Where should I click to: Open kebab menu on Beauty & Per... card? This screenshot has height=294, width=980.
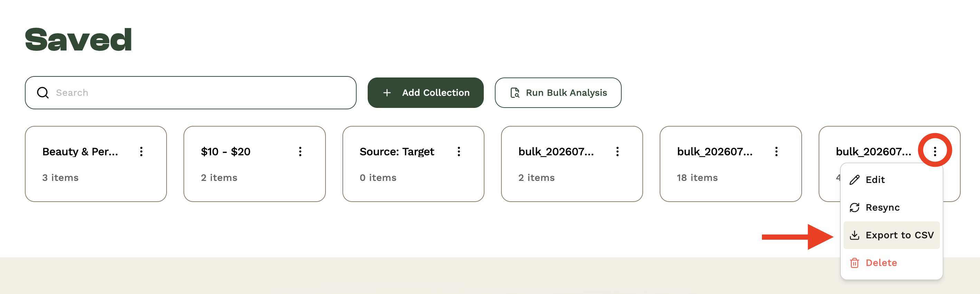141,151
